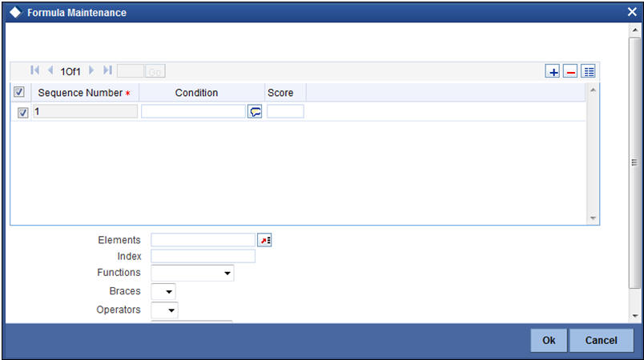This screenshot has width=644, height=360.
Task: Click the Elements input field
Action: 203,240
